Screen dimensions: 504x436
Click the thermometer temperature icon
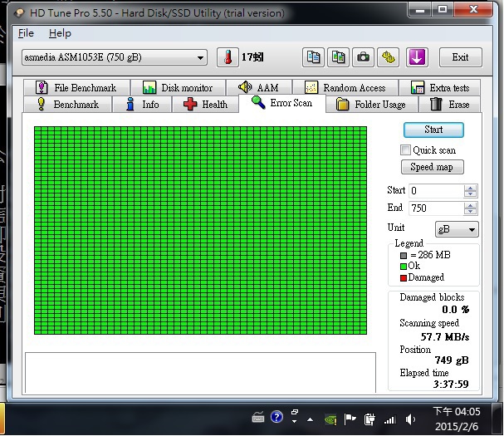[x=228, y=57]
